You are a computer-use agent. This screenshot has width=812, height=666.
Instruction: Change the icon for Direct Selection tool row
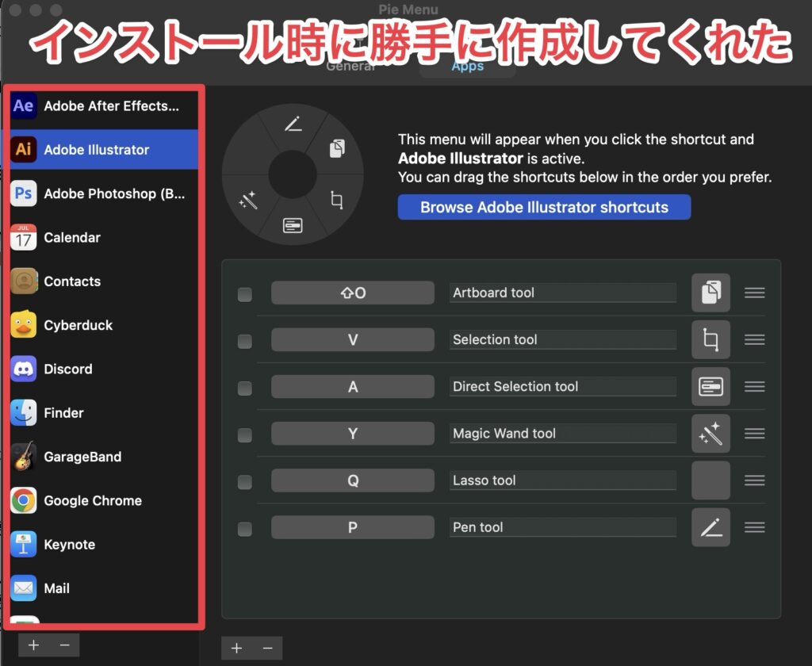coord(711,387)
